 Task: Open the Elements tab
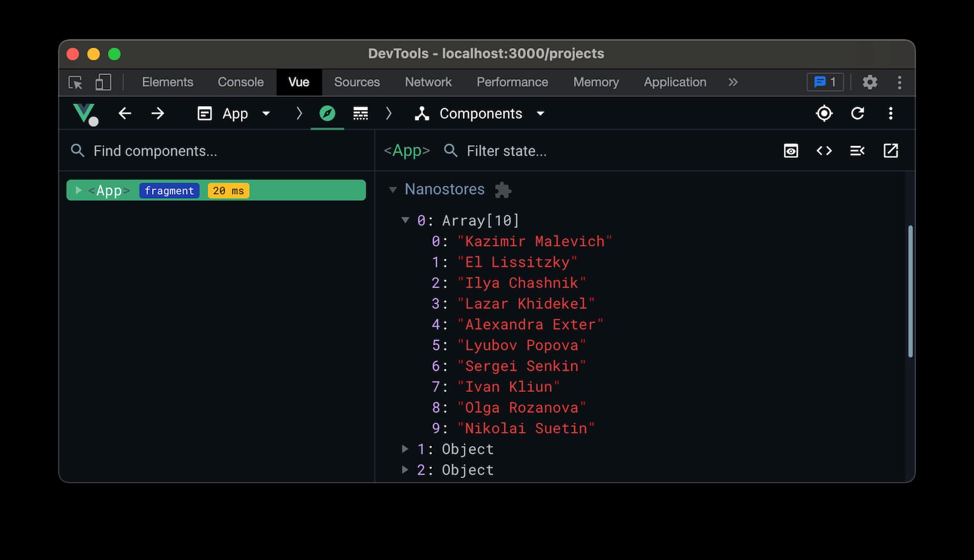pos(167,82)
